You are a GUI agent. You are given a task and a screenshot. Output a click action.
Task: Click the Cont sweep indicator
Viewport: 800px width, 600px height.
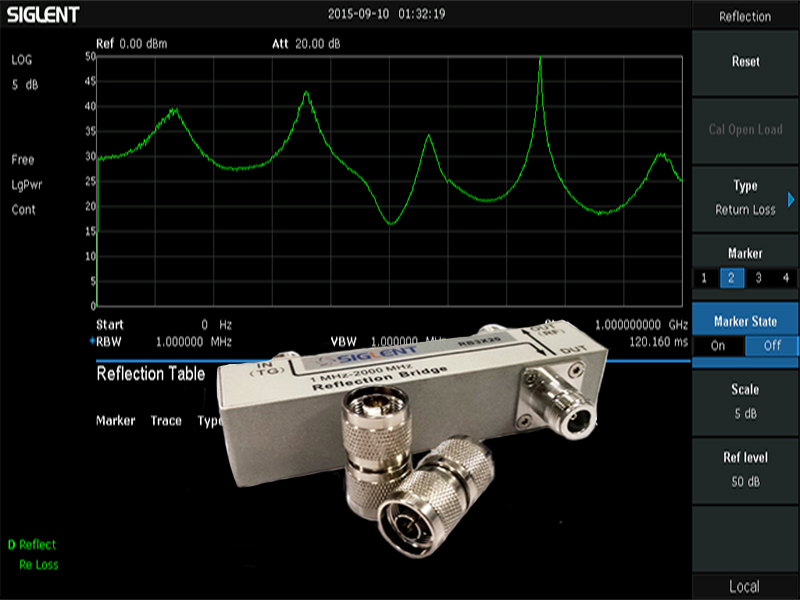(23, 210)
